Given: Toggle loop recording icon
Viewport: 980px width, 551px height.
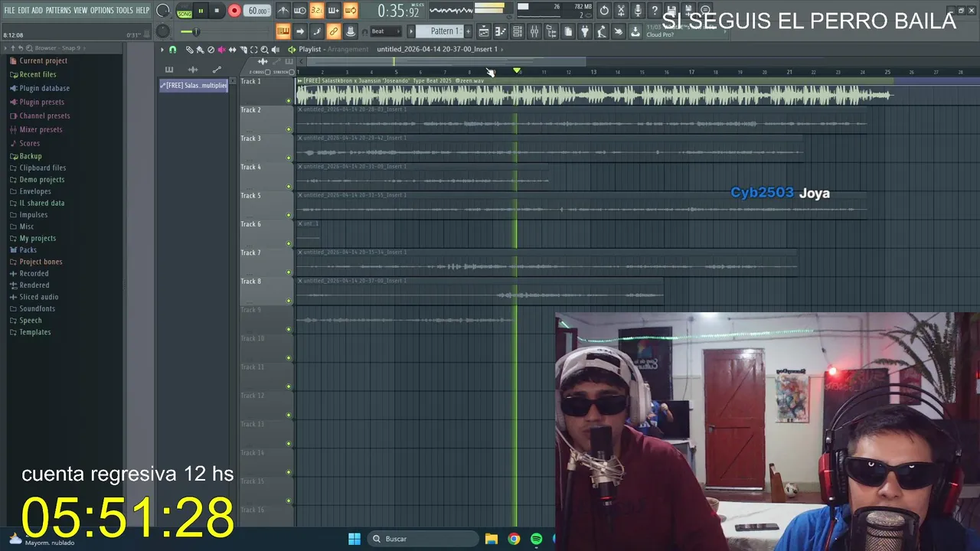Looking at the screenshot, I should point(350,11).
